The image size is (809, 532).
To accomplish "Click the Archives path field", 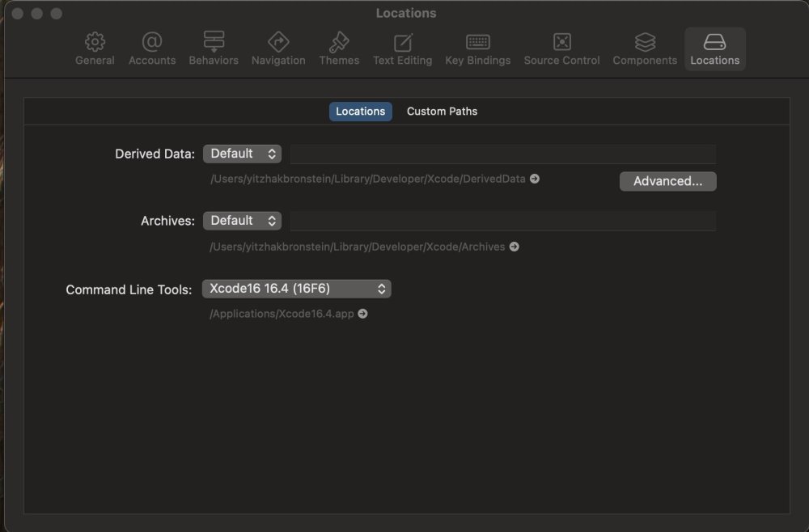I will pos(503,222).
